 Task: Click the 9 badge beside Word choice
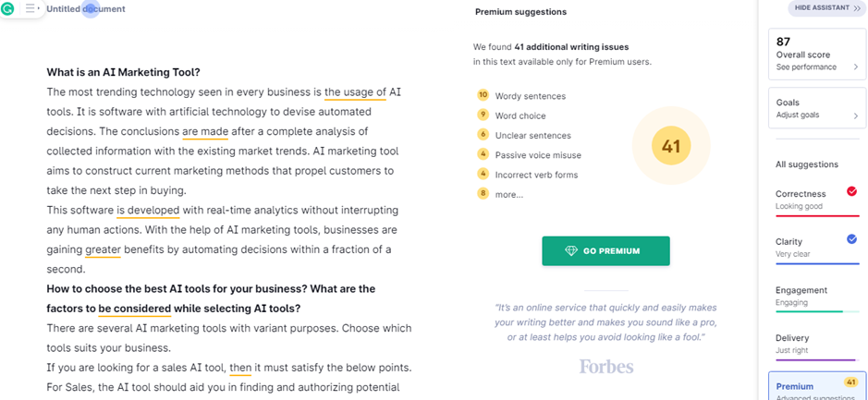point(483,115)
